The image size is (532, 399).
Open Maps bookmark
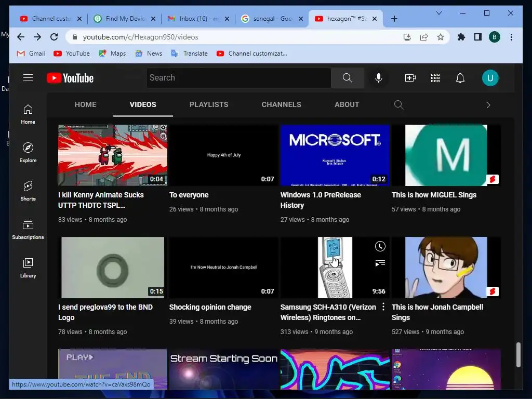112,54
